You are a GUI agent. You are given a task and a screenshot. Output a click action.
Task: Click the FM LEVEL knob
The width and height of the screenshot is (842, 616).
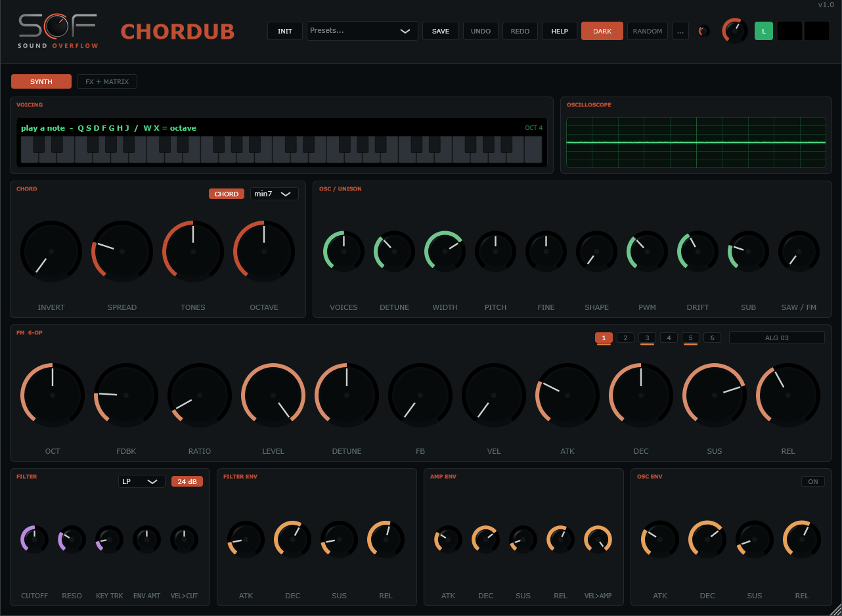[x=273, y=395]
